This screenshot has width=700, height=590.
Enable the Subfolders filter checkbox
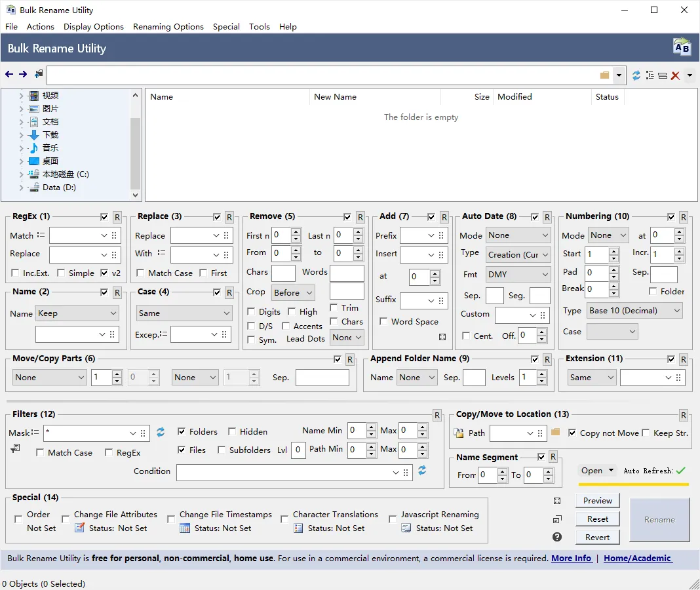[x=222, y=450]
